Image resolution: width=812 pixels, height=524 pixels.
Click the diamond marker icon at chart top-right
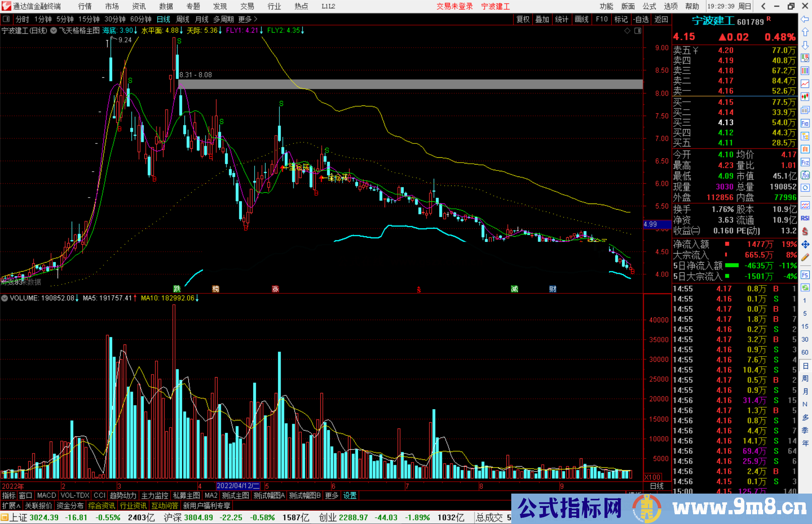pos(627,31)
